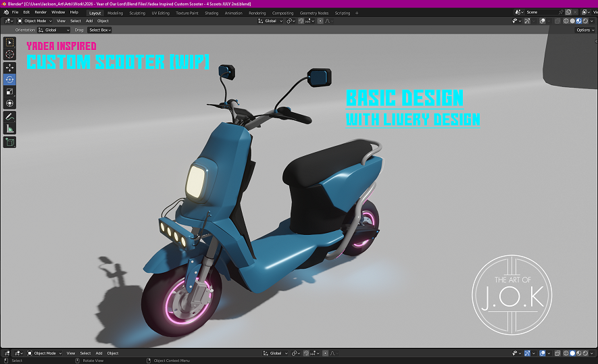Expand shading options arrow in top header

592,21
